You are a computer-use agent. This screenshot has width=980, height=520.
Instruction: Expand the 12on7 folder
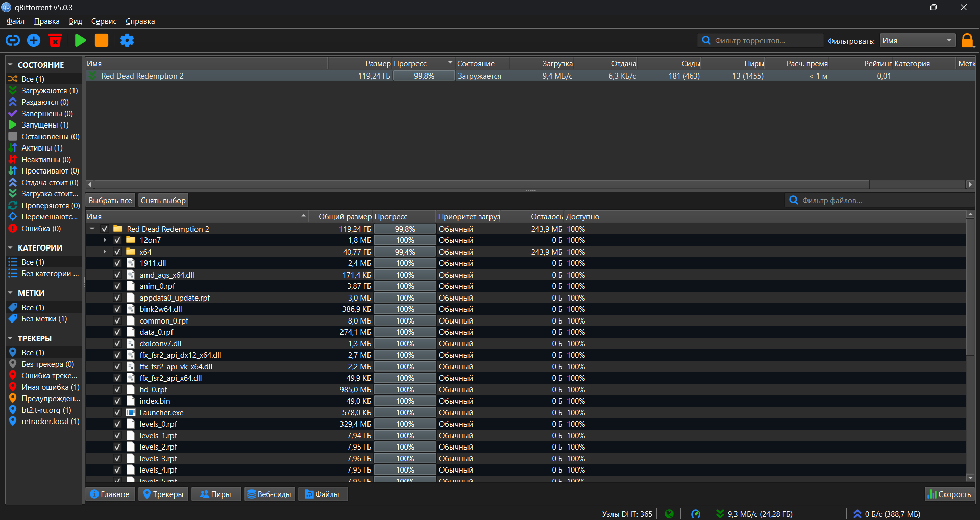105,240
